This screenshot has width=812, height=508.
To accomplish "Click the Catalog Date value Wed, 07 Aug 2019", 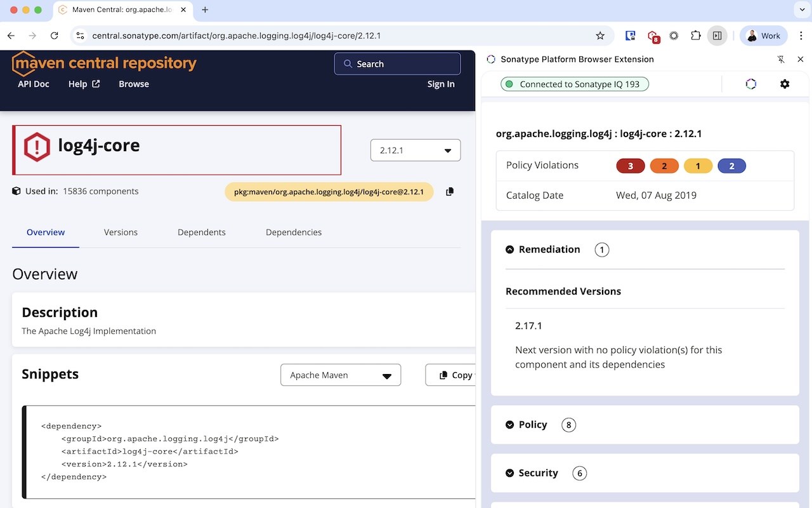I will pyautogui.click(x=656, y=196).
